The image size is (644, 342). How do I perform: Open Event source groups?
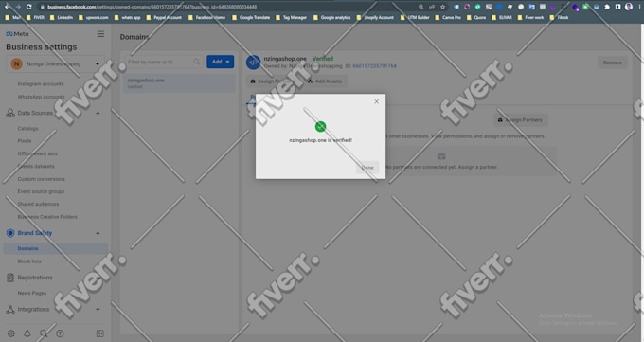41,191
